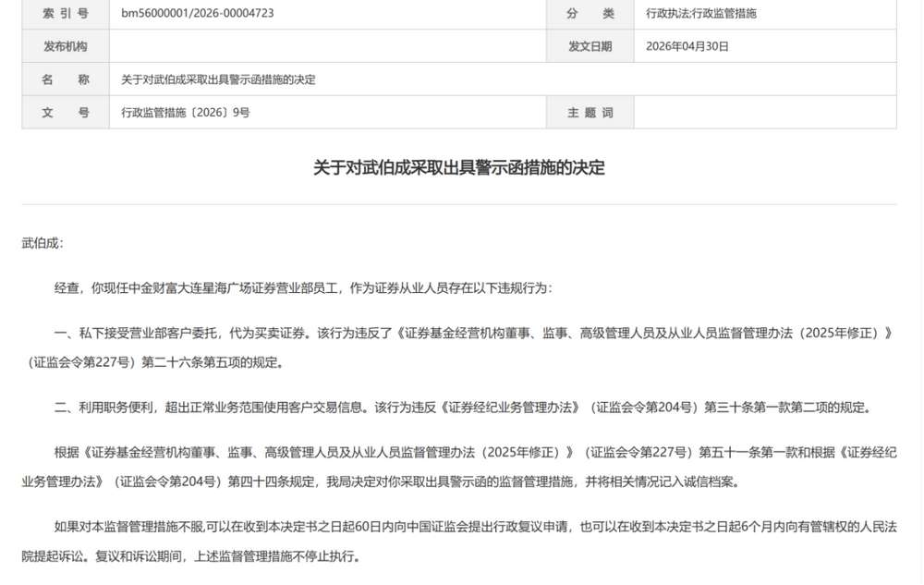The width and height of the screenshot is (924, 585).
Task: Click the 分类 label cell
Action: tap(590, 13)
